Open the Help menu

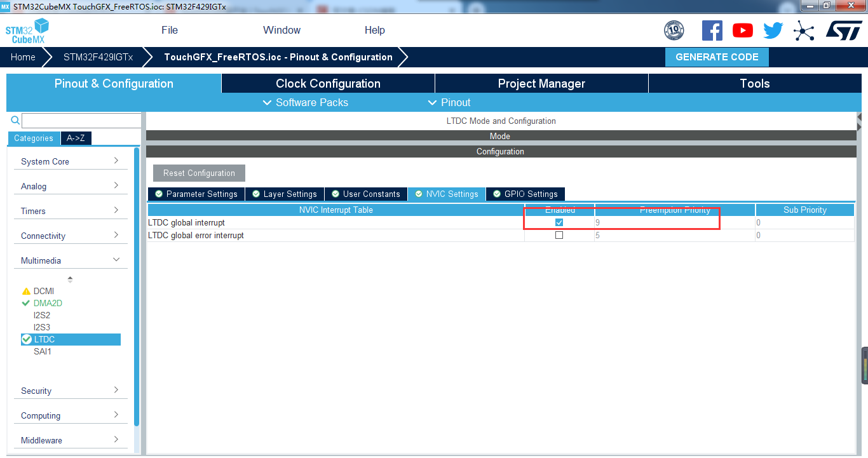(x=375, y=30)
